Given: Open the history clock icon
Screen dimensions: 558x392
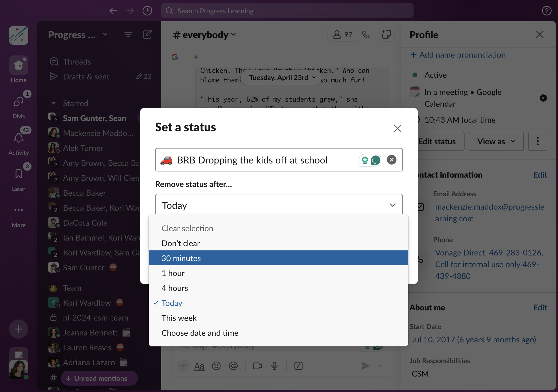Looking at the screenshot, I should point(147,11).
